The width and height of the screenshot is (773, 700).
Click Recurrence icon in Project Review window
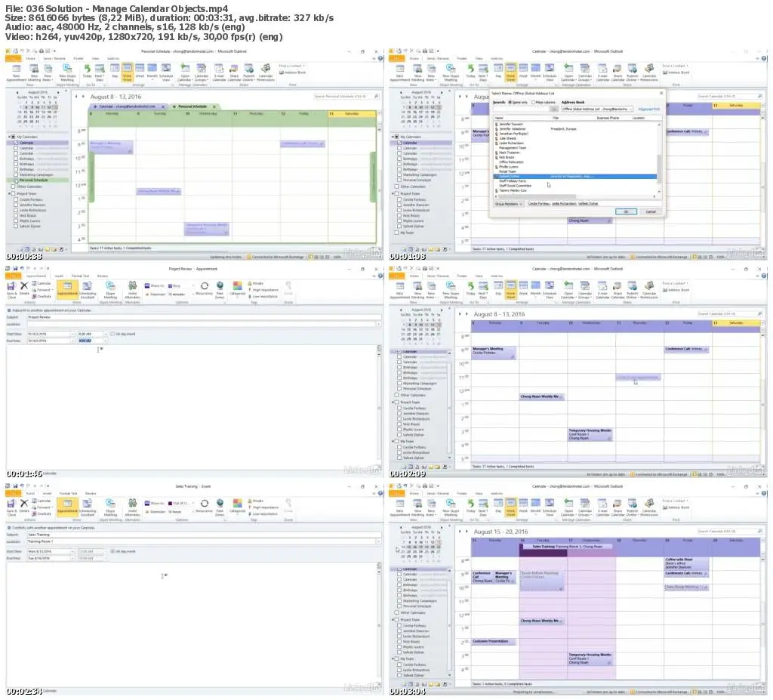click(x=204, y=288)
